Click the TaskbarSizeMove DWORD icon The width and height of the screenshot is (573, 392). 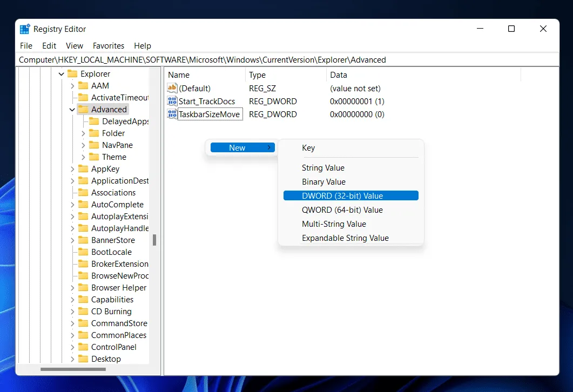click(172, 114)
